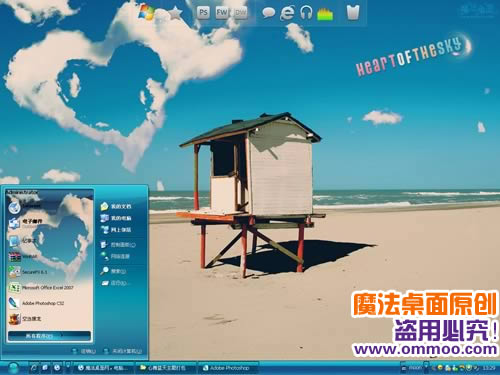This screenshot has height=375, width=500.
Task: Click the Windows flag logo in the dock
Action: (x=146, y=12)
